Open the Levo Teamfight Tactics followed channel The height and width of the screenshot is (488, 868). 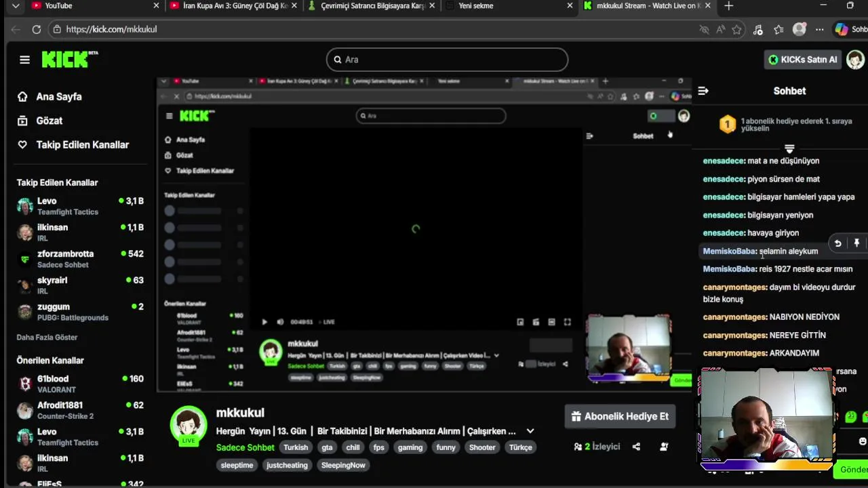80,206
